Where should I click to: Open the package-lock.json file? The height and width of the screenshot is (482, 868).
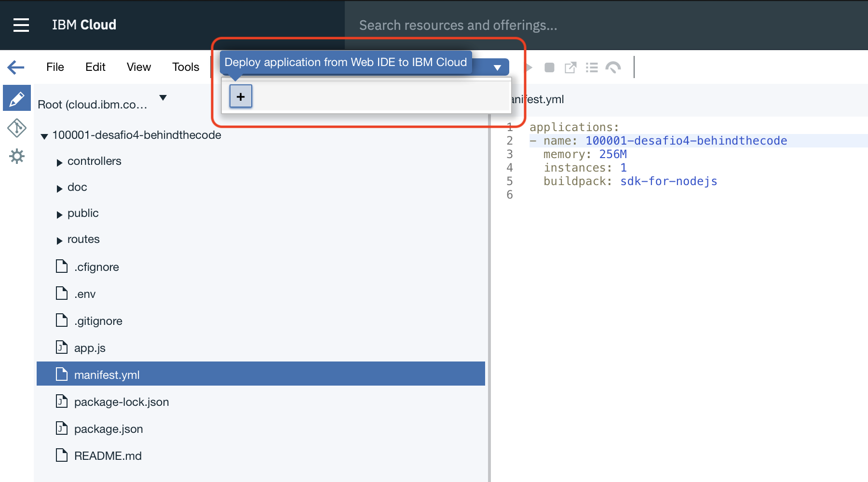pyautogui.click(x=122, y=402)
